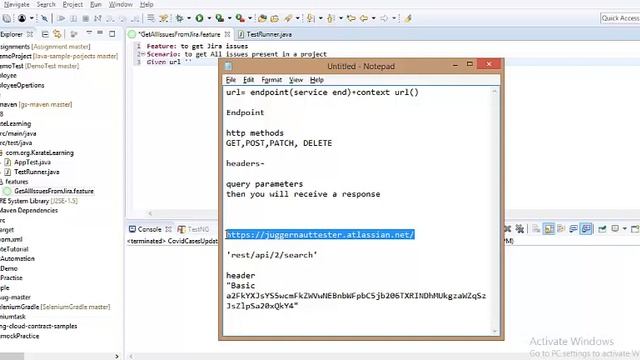Toggle Pin Console in Console toolbar
Image resolution: width=640 pixels, height=360 pixels.
click(602, 229)
